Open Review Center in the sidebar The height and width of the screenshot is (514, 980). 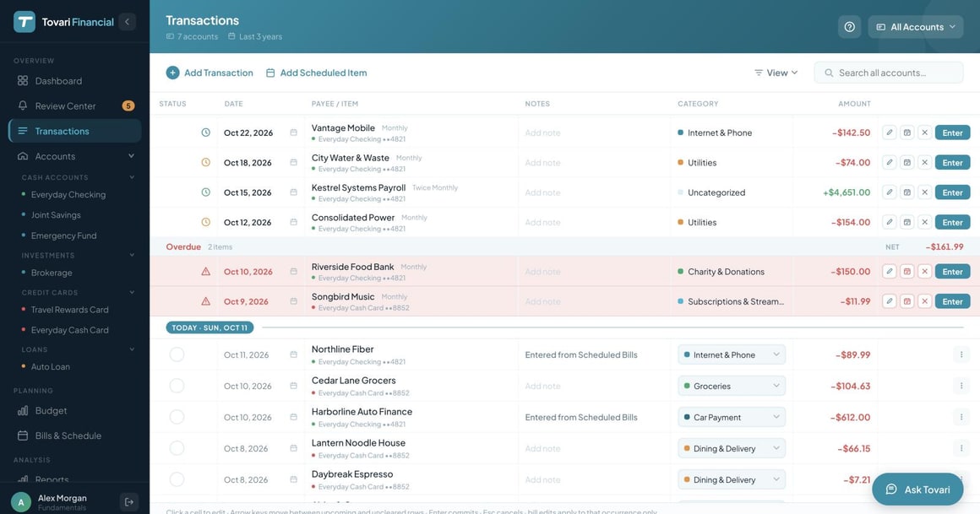tap(75, 106)
